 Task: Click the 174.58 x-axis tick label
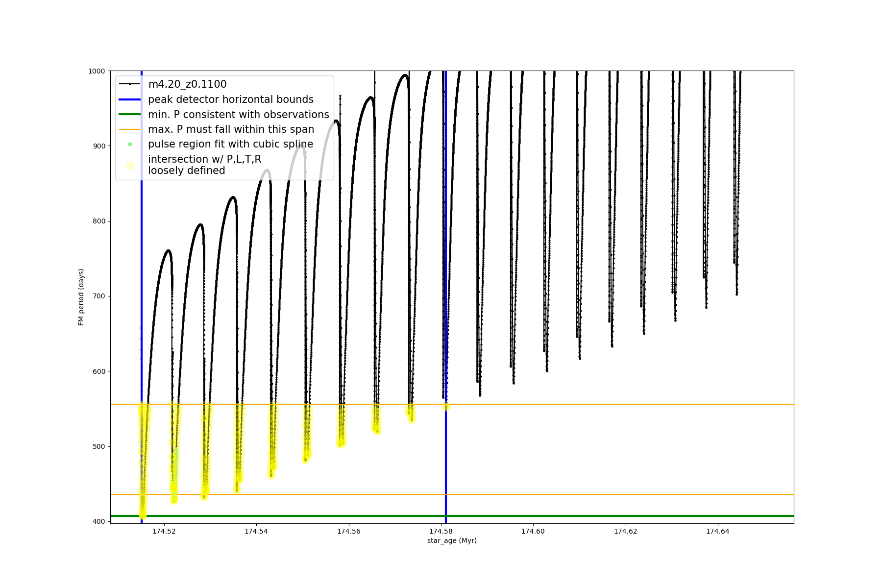point(441,531)
